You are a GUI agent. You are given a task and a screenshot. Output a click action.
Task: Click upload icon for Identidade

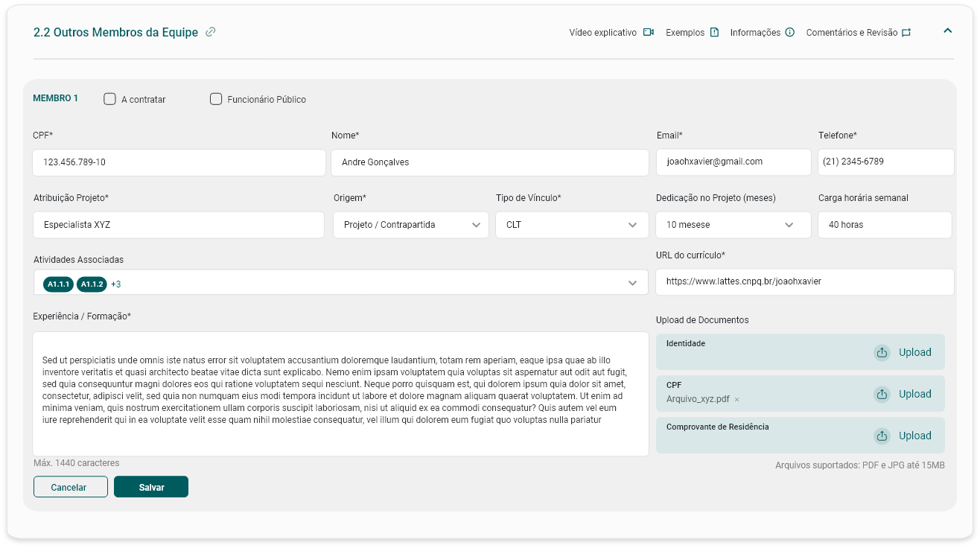pos(882,352)
